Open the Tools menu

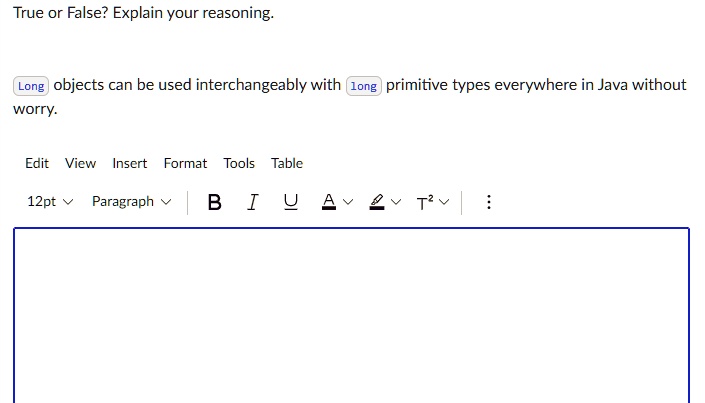tap(239, 163)
